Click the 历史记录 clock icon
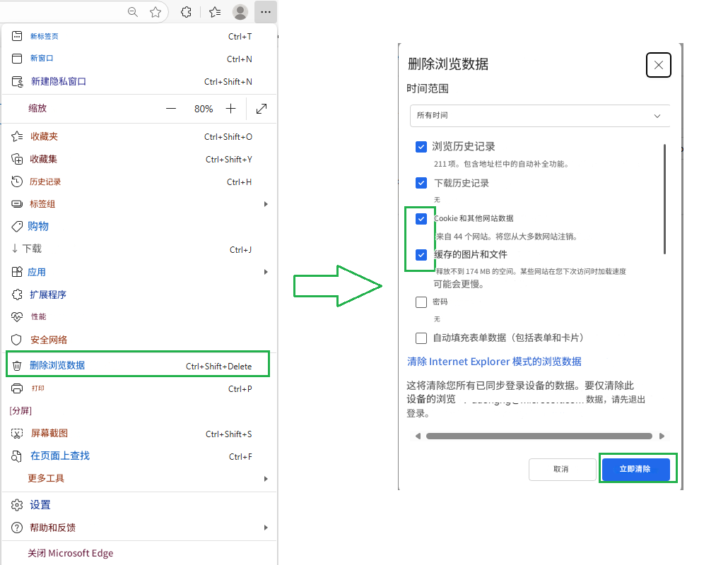The height and width of the screenshot is (565, 728). coord(17,182)
